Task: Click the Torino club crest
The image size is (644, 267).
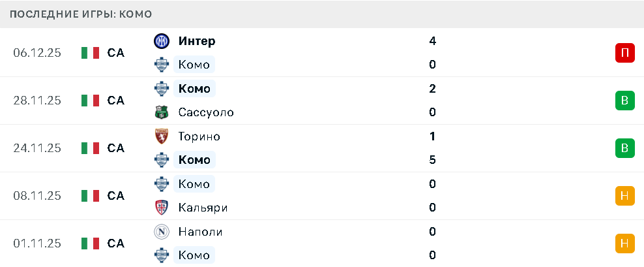Action: click(161, 136)
